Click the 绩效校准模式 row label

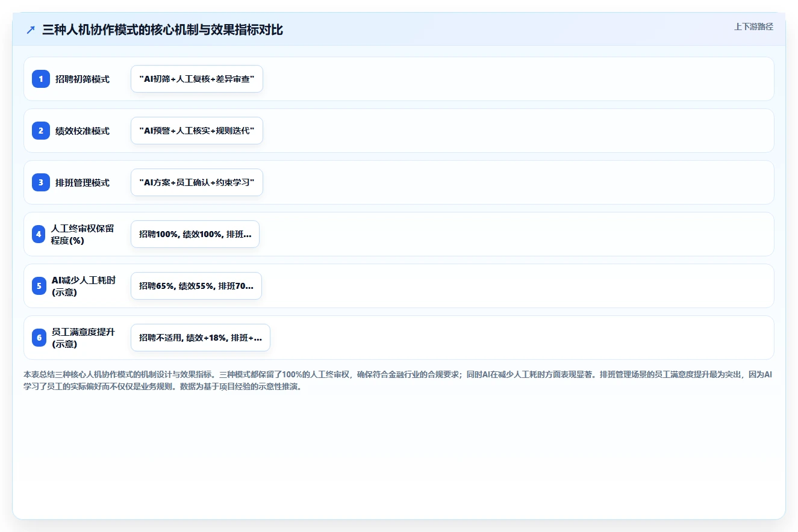[x=83, y=131]
